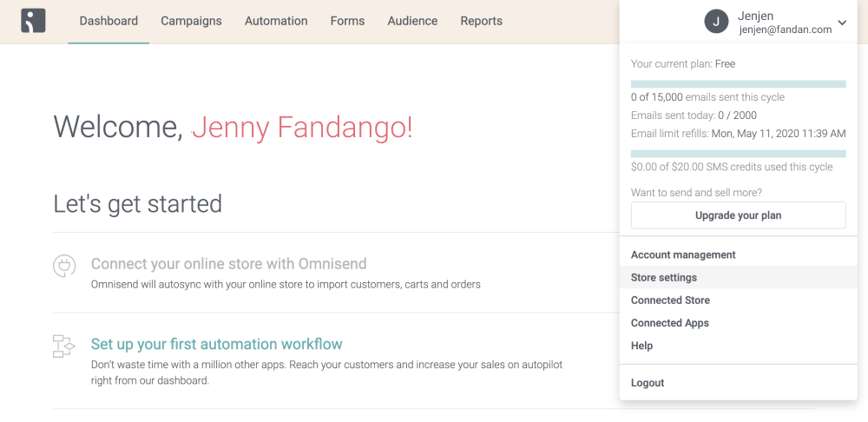Collapse the account dropdown chevron
Viewport: 868px width, 422px height.
(x=842, y=23)
